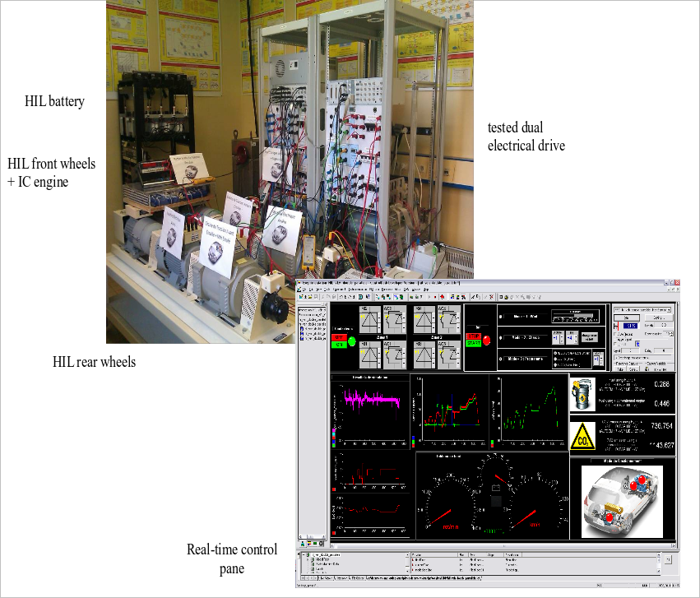Click the top-left Axe 2 converter block icon
The height and width of the screenshot is (598, 700).
point(424,319)
